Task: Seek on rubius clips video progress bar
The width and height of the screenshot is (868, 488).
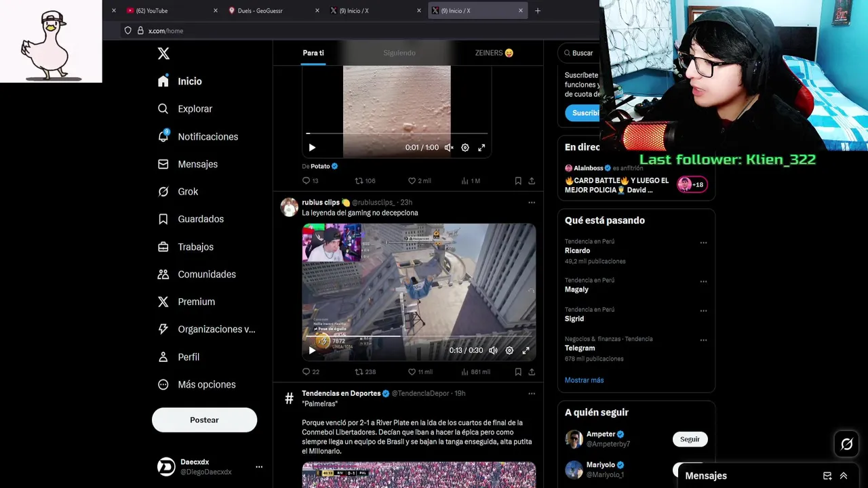Action: pyautogui.click(x=418, y=336)
